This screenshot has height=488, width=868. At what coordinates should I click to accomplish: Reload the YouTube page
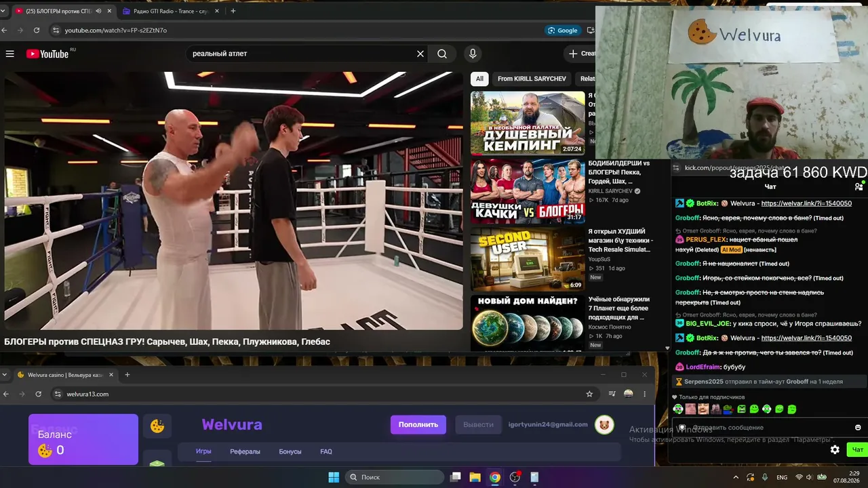coord(37,30)
